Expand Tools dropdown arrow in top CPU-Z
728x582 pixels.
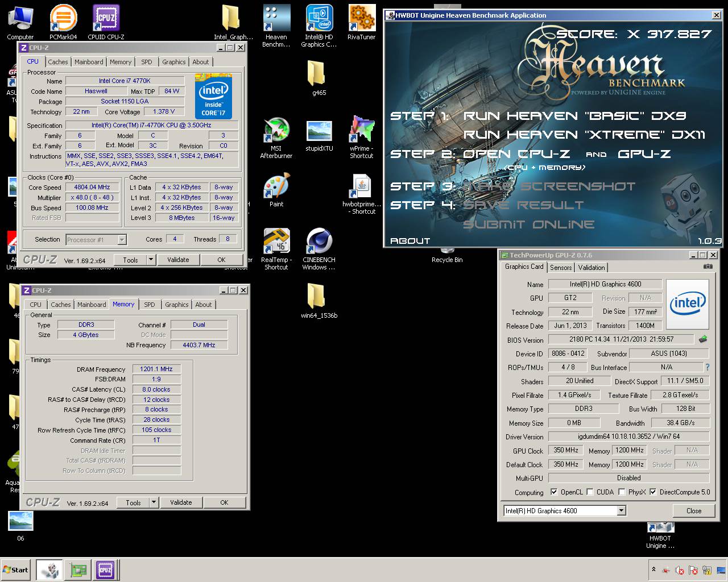[x=151, y=260]
